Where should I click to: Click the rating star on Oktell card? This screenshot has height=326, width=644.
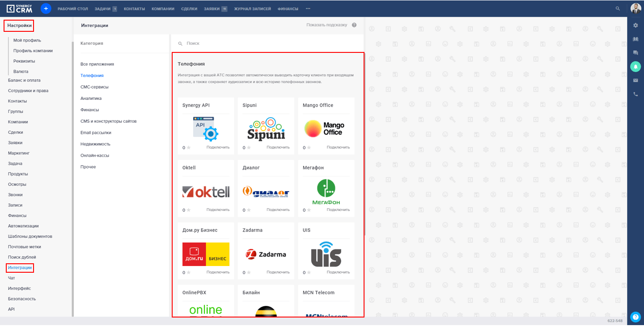coord(189,210)
